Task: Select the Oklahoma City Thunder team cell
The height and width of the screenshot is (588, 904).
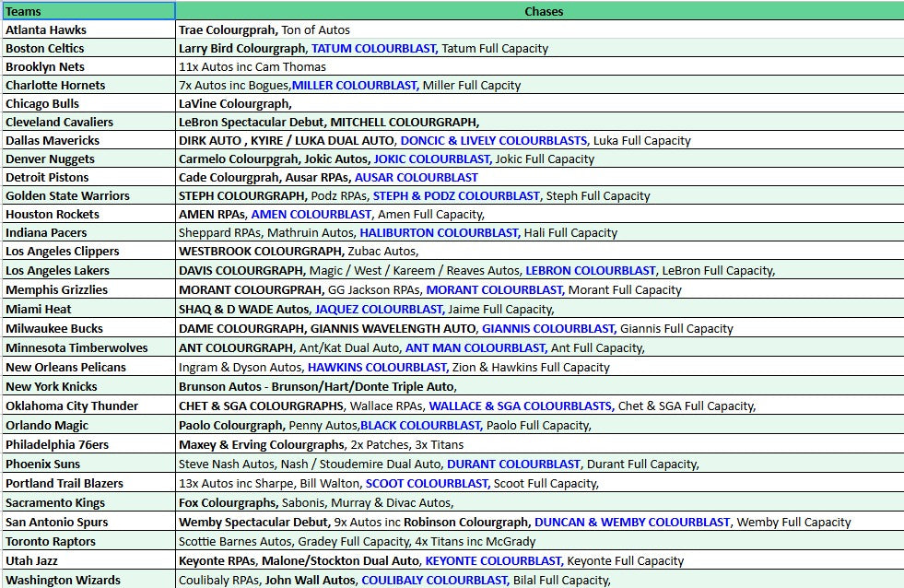Action: tap(88, 406)
